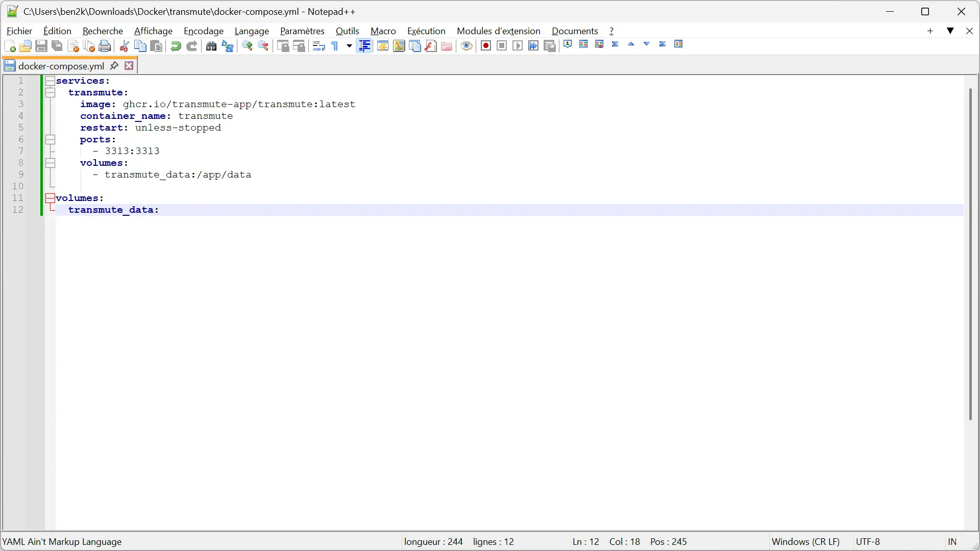Screen dimensions: 980x551
Task: Click the Compare files toolbar icon
Action: (x=583, y=44)
